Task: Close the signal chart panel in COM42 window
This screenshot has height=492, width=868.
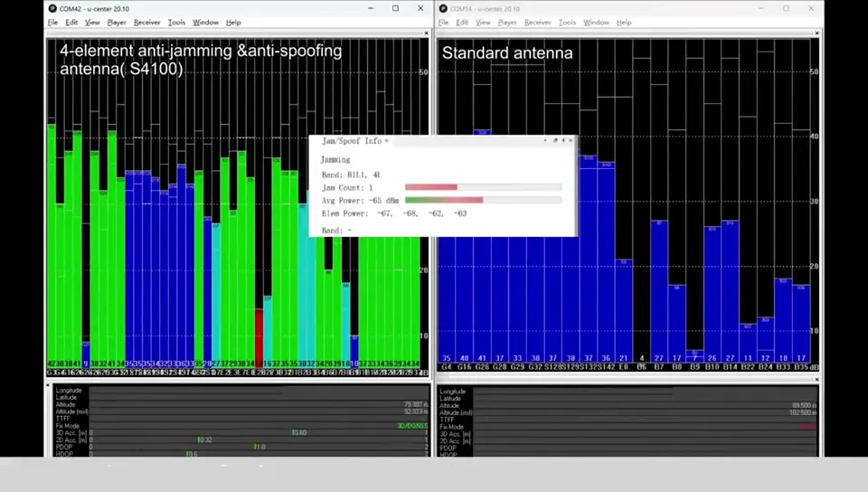Action: point(426,33)
